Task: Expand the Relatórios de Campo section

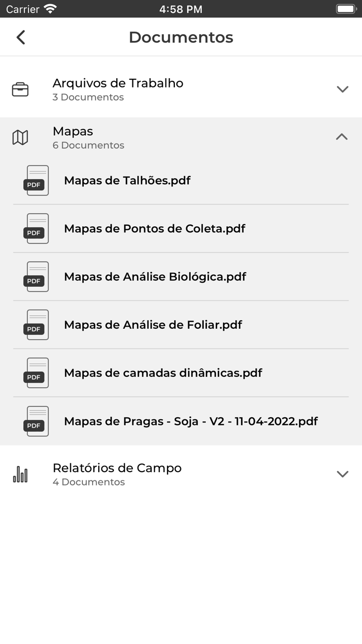Action: coord(342,474)
